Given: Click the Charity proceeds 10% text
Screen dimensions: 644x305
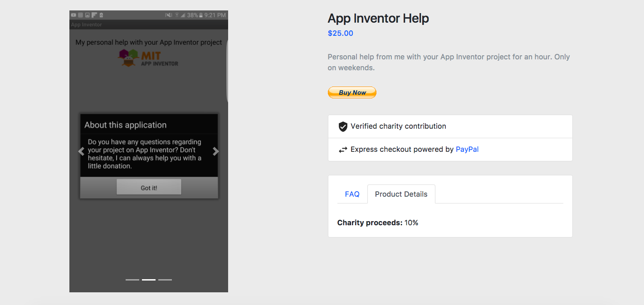Looking at the screenshot, I should (377, 223).
